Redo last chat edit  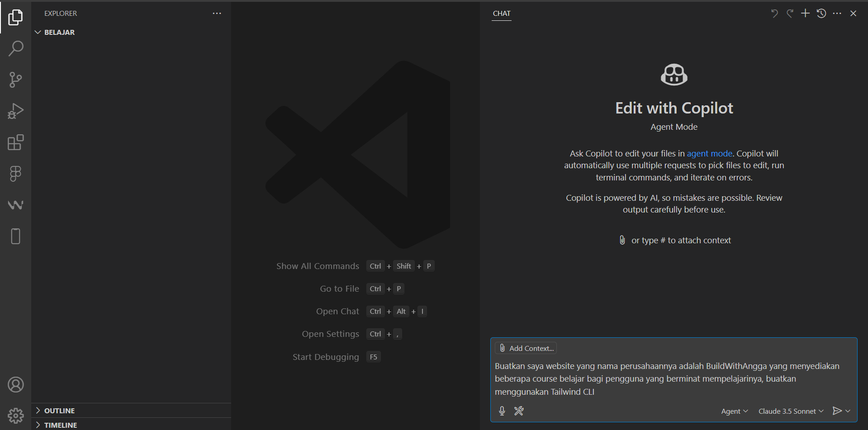(790, 14)
